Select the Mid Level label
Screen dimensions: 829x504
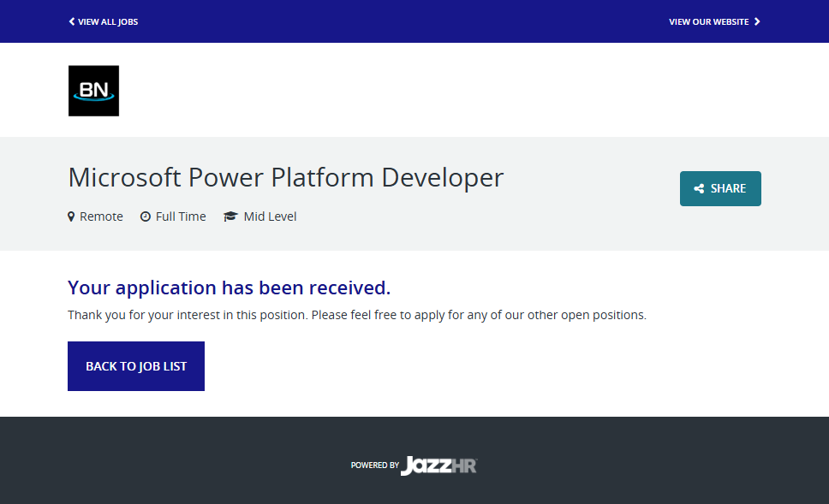pyautogui.click(x=270, y=216)
